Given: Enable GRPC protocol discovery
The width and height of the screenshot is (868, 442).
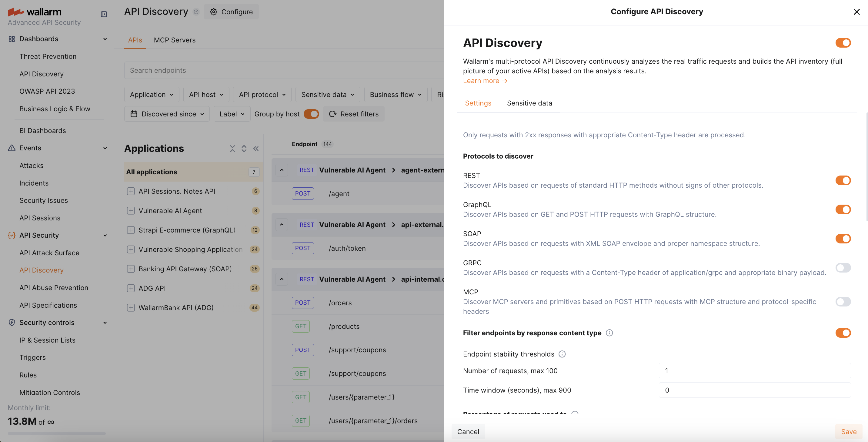Looking at the screenshot, I should pos(843,268).
